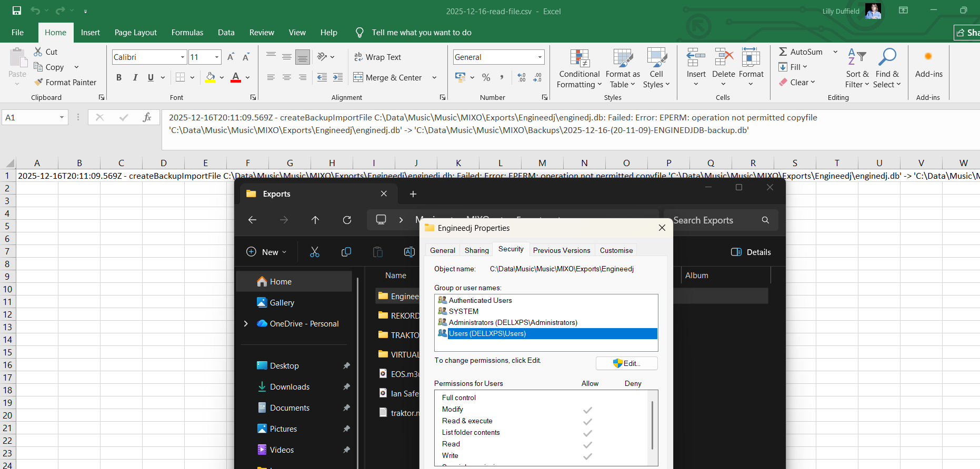This screenshot has width=980, height=469.
Task: Center align cell text horizontally
Action: [287, 77]
